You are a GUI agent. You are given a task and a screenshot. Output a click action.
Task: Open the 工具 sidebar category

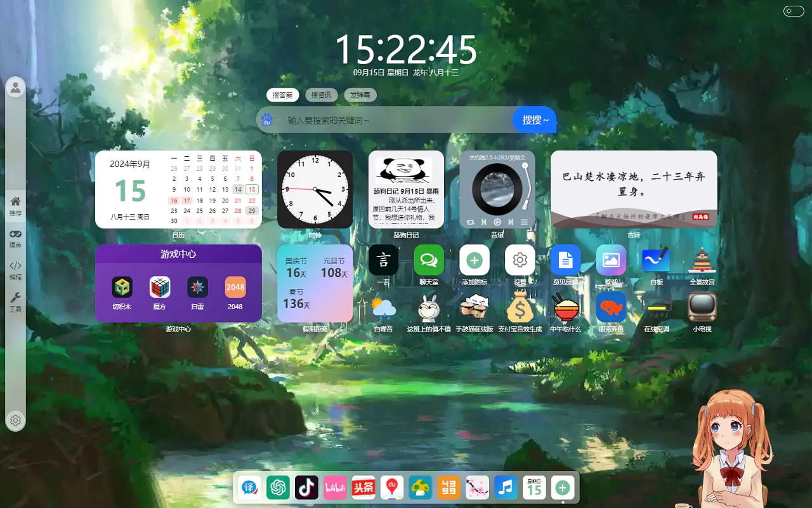pos(15,302)
